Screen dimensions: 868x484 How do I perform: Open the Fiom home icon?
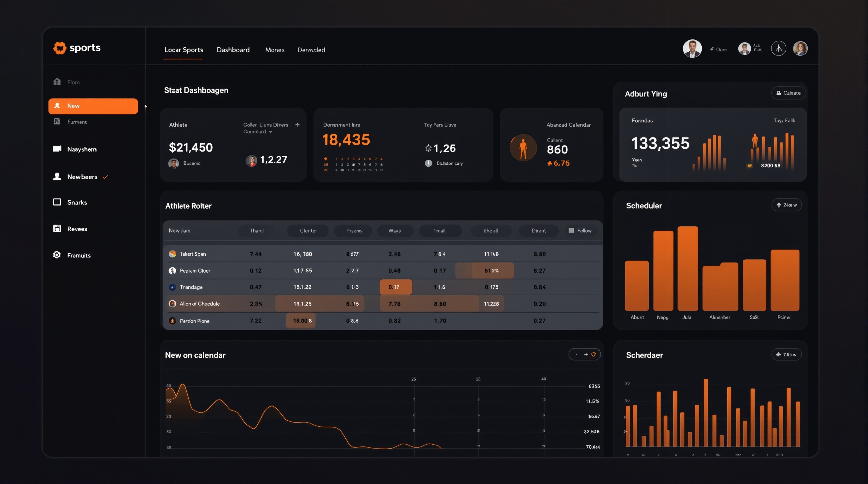57,81
